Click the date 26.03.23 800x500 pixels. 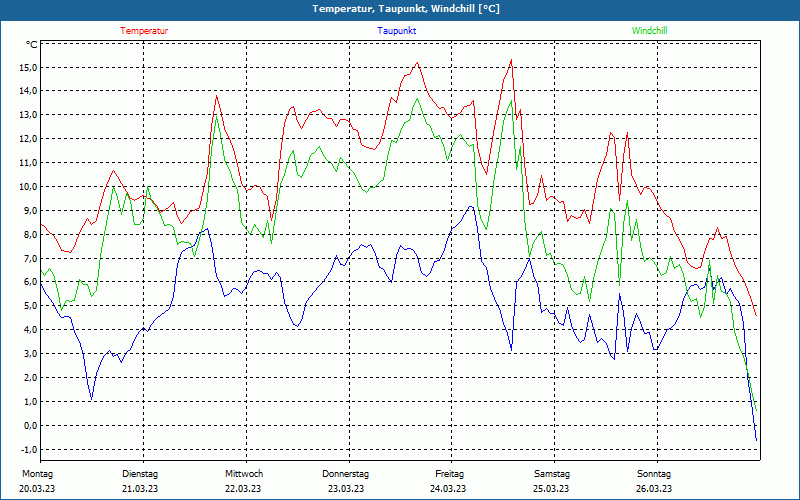(x=654, y=489)
